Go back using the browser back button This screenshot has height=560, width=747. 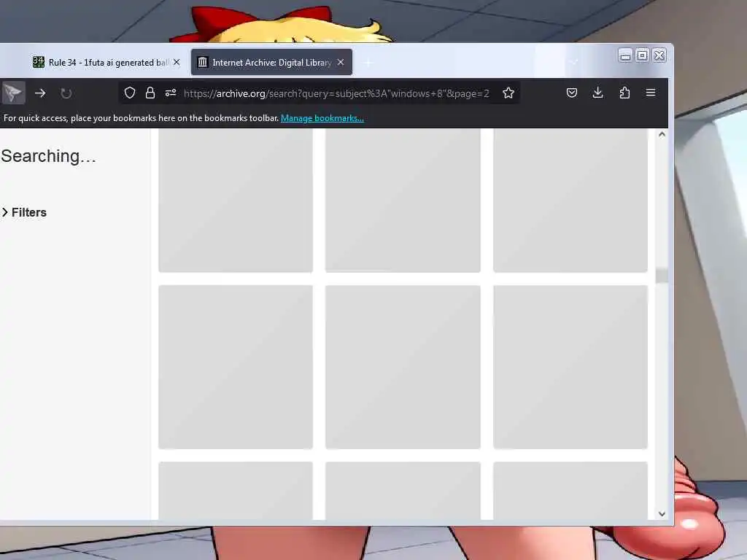13,93
